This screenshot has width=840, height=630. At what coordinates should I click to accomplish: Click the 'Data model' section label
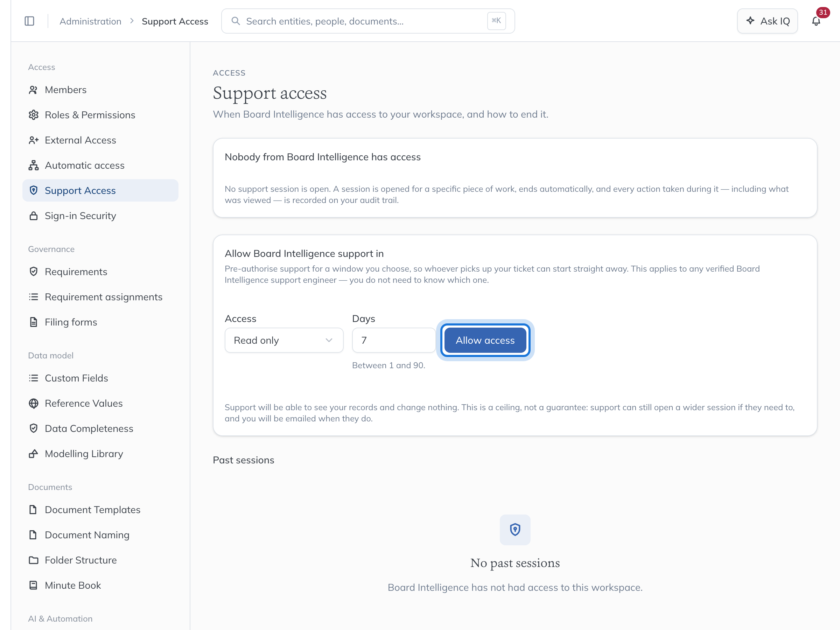[x=51, y=356]
